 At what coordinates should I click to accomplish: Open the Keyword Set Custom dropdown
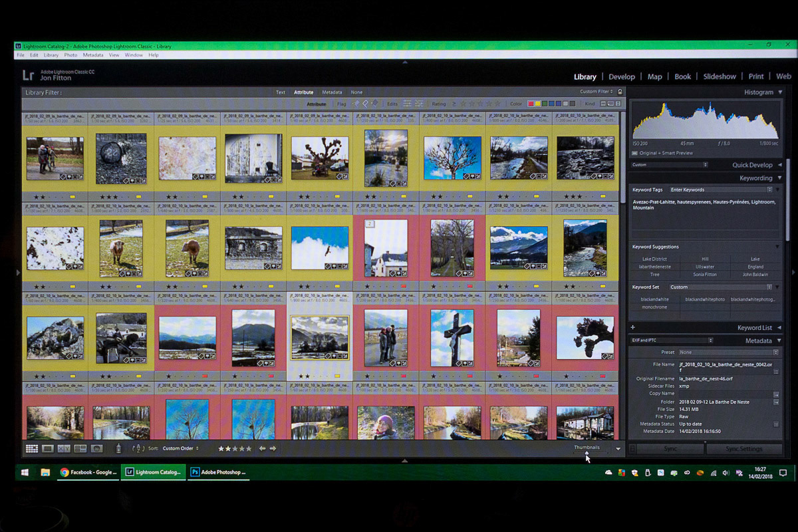pos(720,287)
